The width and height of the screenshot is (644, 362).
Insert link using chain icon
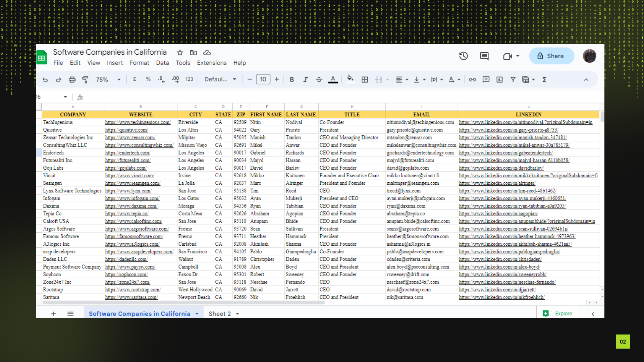tap(472, 79)
